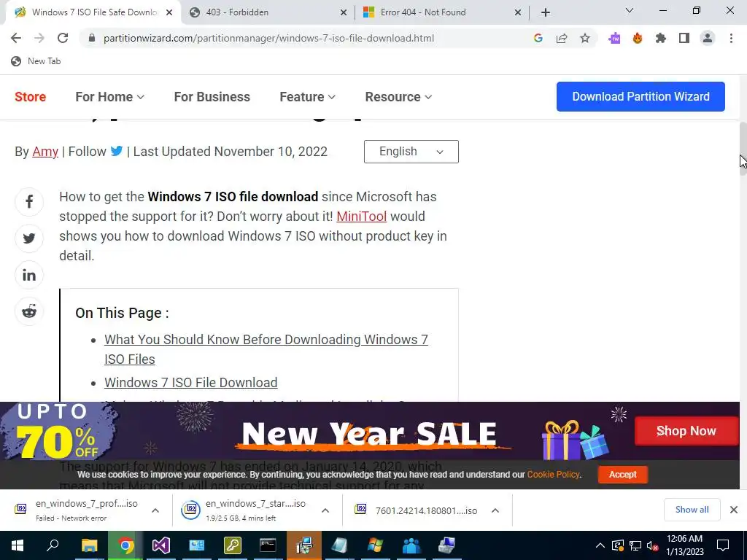747x560 pixels.
Task: Expand the Feature menu
Action: click(307, 97)
